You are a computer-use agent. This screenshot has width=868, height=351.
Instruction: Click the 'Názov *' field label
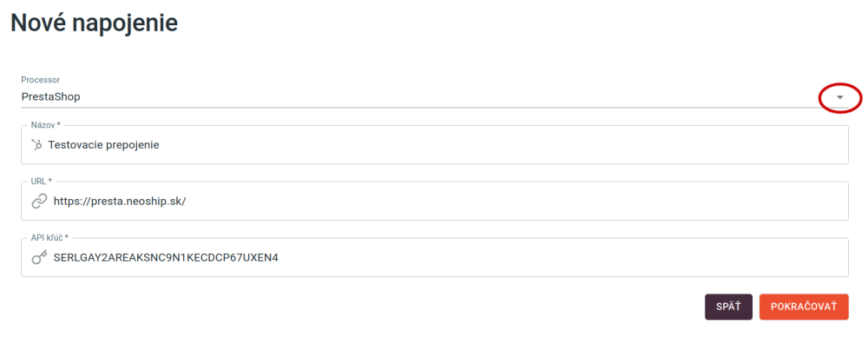[x=45, y=125]
